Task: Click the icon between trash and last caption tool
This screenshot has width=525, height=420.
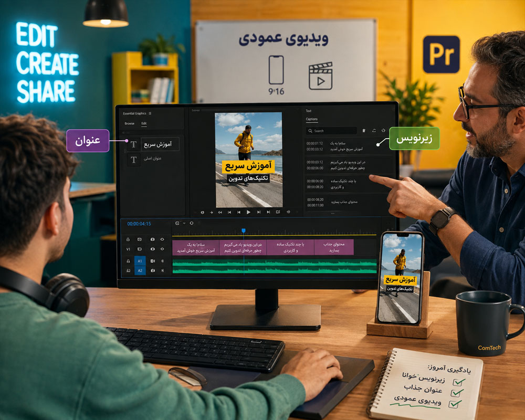Action: [x=374, y=131]
